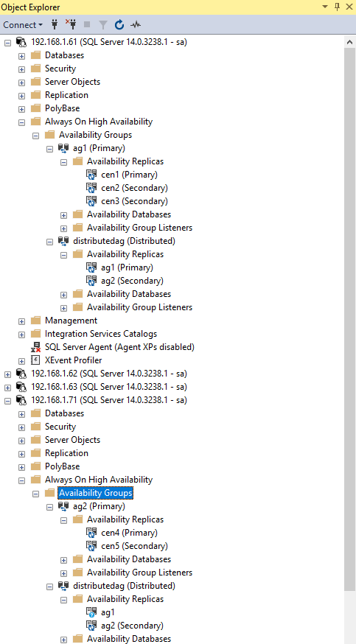
Task: Select PolyBase under server 192.168.1.61
Action: 63,108
